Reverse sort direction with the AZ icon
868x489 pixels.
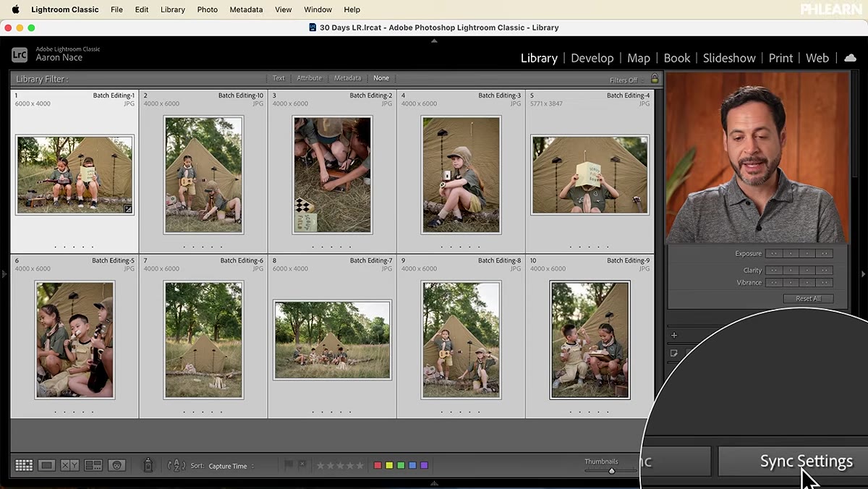pos(176,466)
